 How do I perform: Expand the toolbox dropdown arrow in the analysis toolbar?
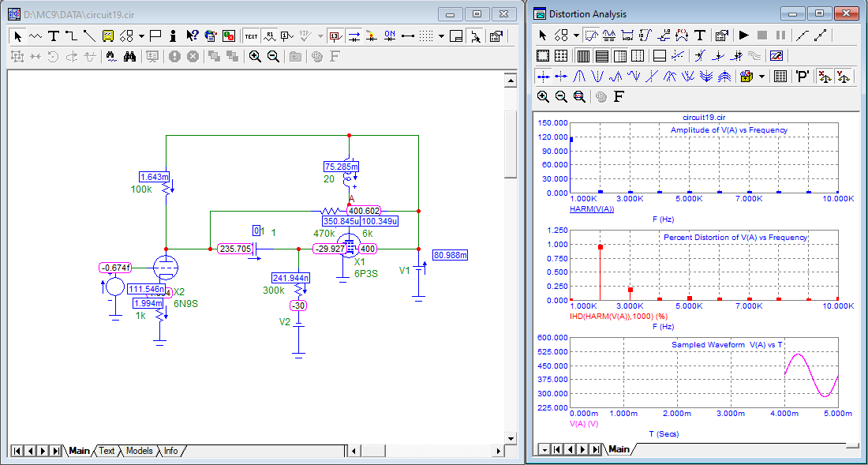click(x=761, y=77)
